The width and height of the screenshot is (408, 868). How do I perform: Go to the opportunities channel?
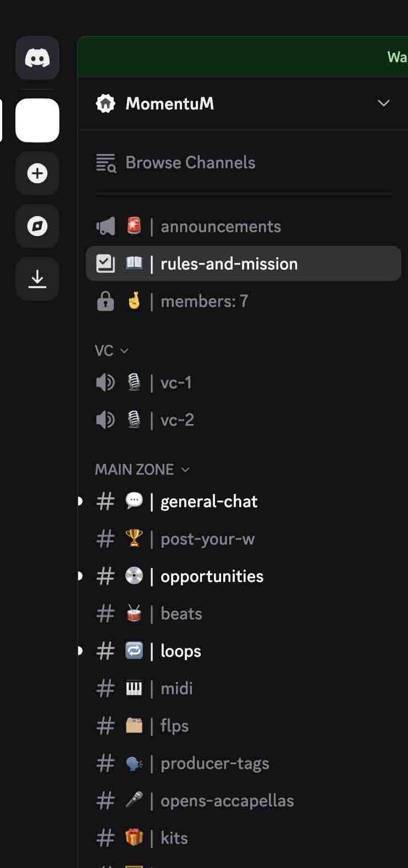[212, 576]
